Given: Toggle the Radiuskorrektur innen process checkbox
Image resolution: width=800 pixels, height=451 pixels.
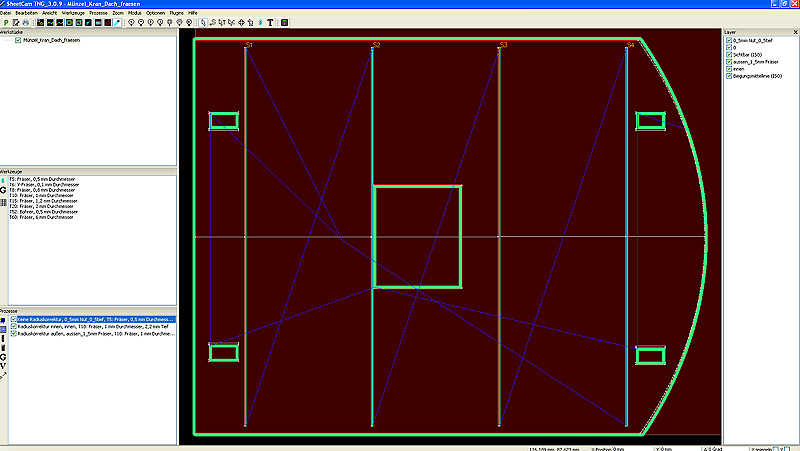Looking at the screenshot, I should point(14,326).
